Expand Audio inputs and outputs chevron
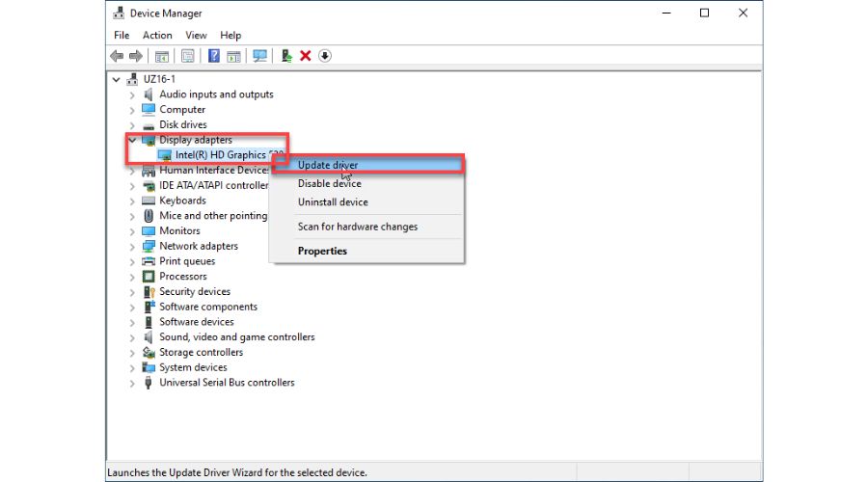The height and width of the screenshot is (482, 868). 132,95
